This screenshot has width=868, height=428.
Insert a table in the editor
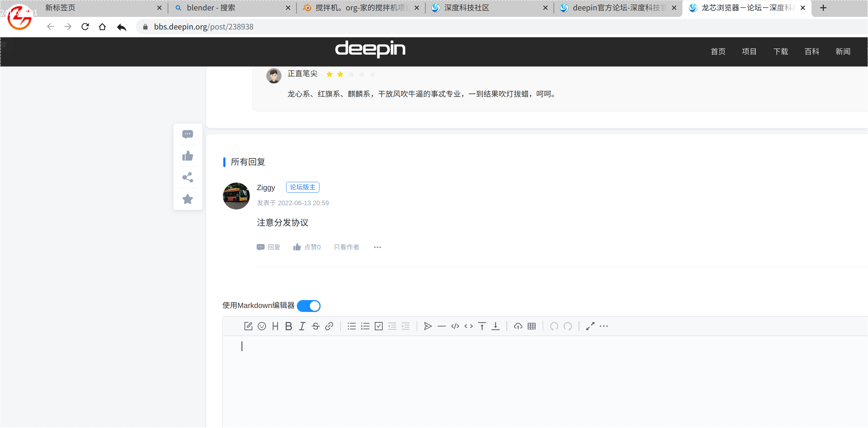click(x=531, y=326)
